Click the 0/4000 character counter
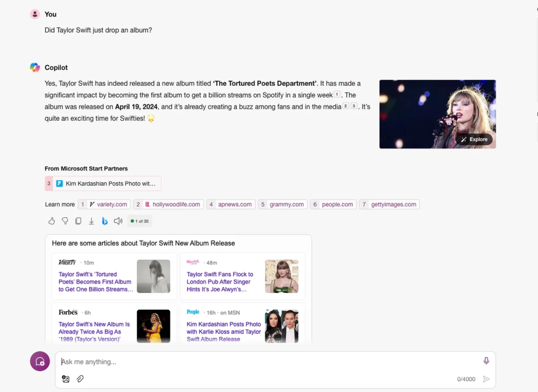 click(466, 380)
